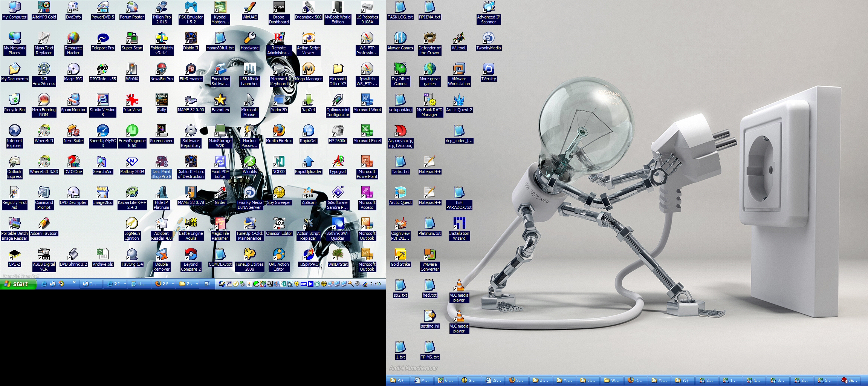Image resolution: width=868 pixels, height=386 pixels.
Task: Launch the USB Missile Launcher icon
Action: click(x=249, y=75)
